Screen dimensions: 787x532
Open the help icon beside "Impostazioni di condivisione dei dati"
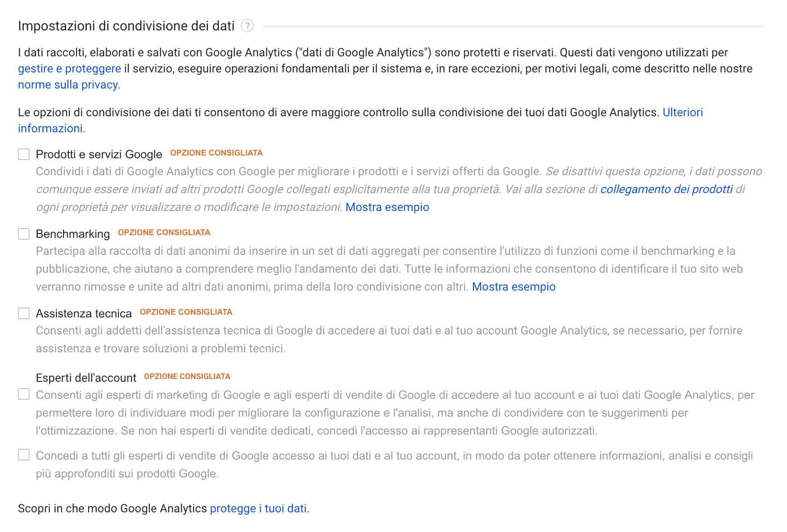(x=246, y=26)
